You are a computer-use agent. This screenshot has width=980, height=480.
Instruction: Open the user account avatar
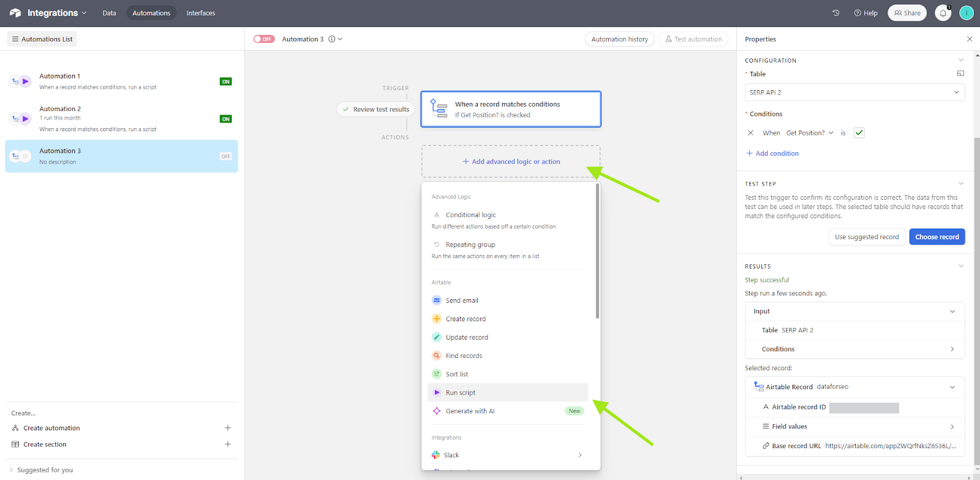pos(967,13)
